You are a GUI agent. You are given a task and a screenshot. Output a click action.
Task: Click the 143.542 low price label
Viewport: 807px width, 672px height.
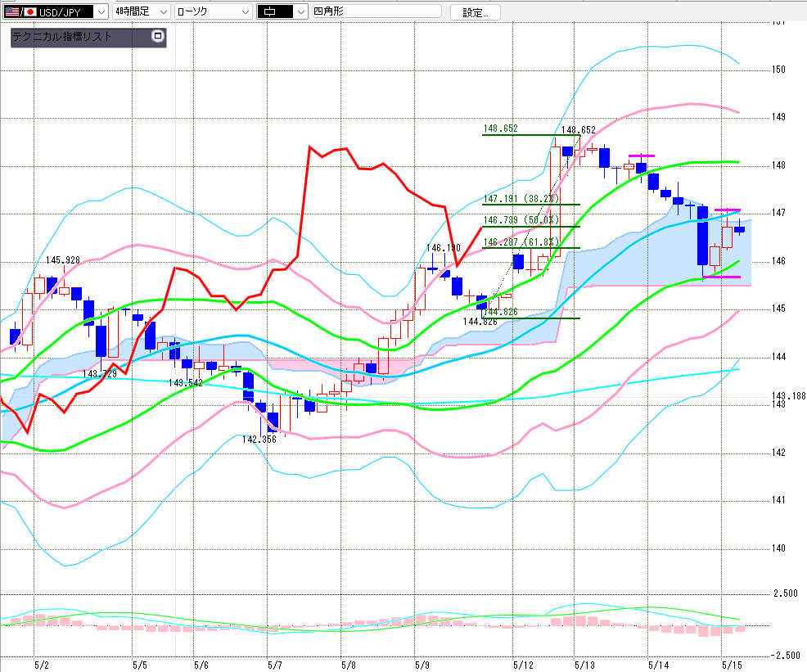click(186, 383)
